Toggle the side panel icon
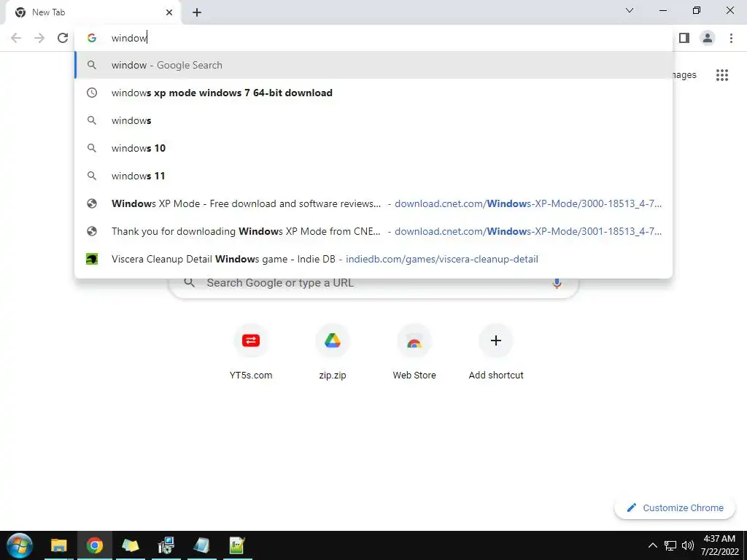Viewport: 747px width, 560px height. point(684,38)
